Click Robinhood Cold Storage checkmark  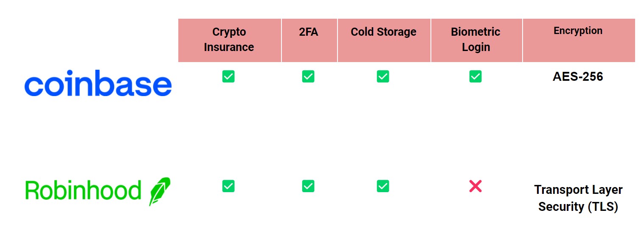pyautogui.click(x=383, y=186)
